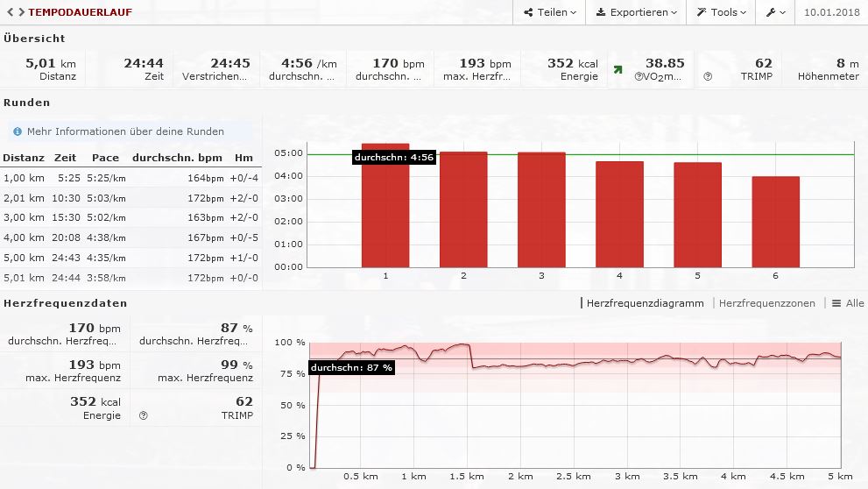
Task: Click the blue info icon in Runden
Action: click(17, 131)
